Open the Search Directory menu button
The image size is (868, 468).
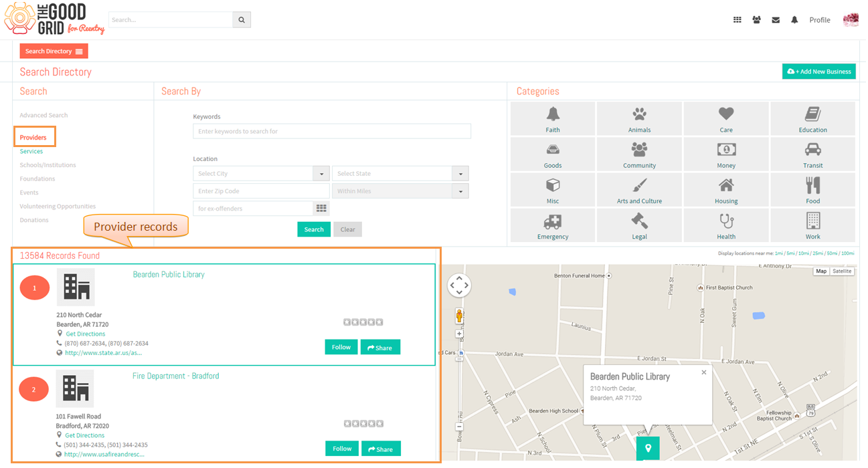coord(54,51)
